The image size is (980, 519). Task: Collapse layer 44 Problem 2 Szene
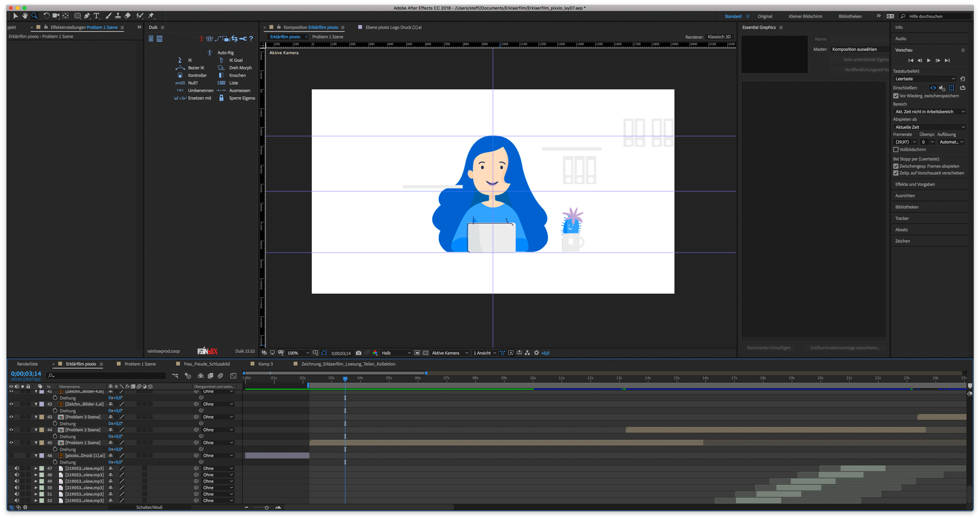click(x=36, y=430)
